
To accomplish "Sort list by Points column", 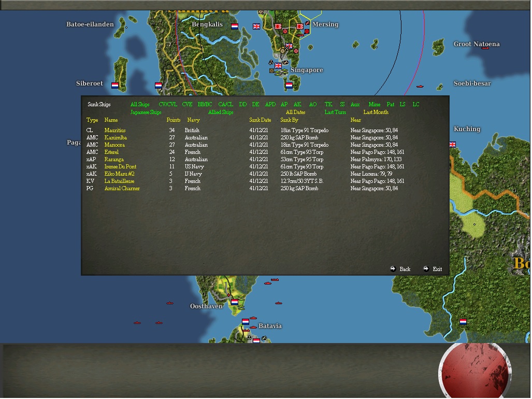I will pyautogui.click(x=174, y=120).
